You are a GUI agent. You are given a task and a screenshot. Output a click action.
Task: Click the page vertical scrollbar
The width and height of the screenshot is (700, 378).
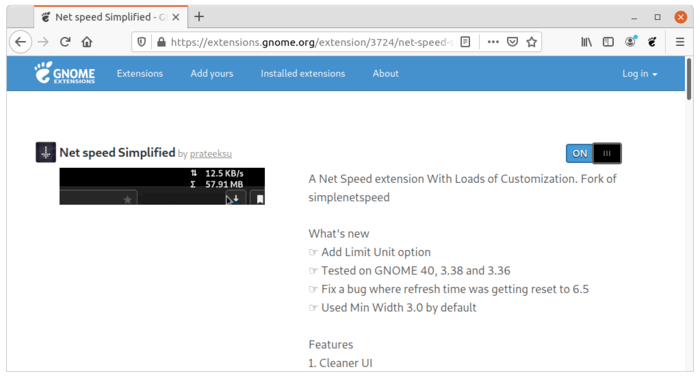pos(689,79)
